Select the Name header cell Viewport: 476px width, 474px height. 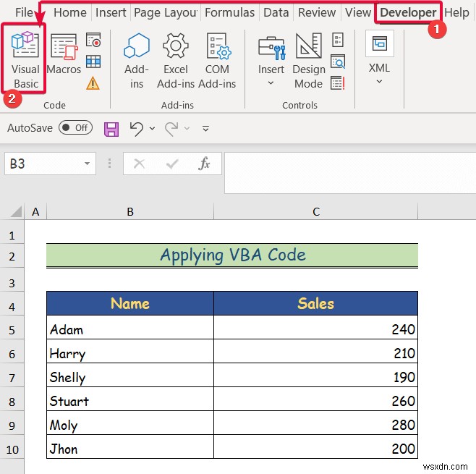[130, 303]
